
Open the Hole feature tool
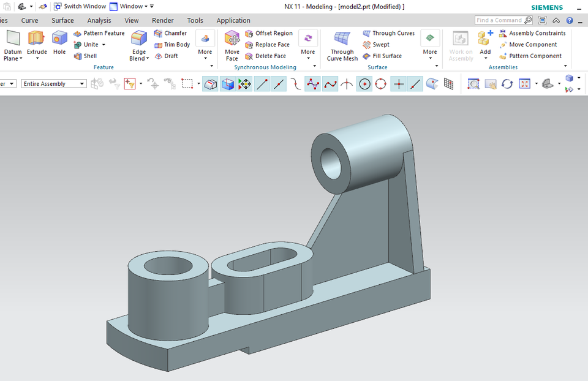pyautogui.click(x=59, y=43)
